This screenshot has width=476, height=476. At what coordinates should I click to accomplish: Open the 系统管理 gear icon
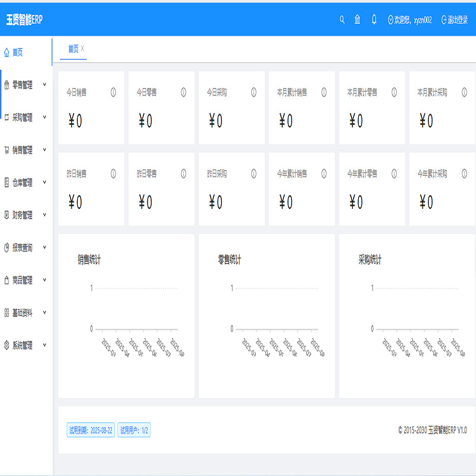(x=8, y=345)
